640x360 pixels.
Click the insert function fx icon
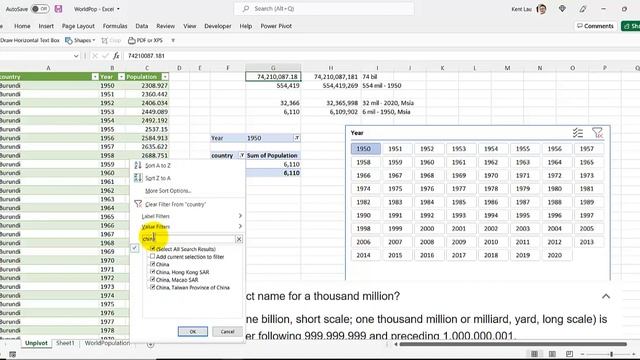tap(116, 56)
